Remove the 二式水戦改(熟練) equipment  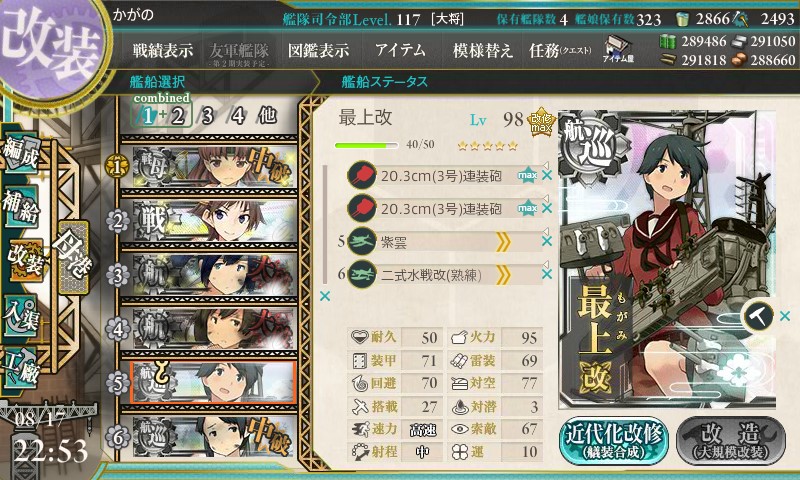547,274
